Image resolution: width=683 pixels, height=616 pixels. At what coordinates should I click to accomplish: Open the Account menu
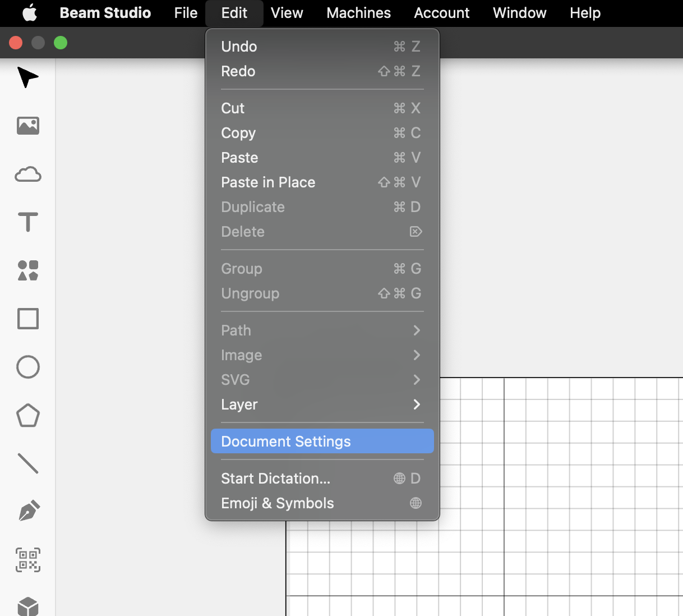pos(442,13)
